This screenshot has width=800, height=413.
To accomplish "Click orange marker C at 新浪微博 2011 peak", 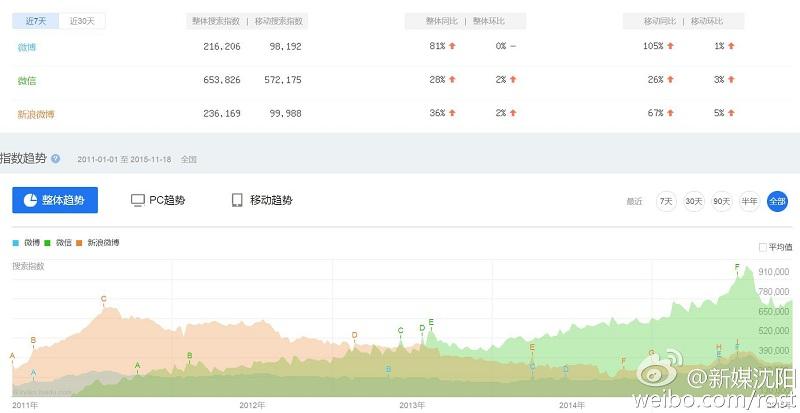I will pyautogui.click(x=104, y=299).
